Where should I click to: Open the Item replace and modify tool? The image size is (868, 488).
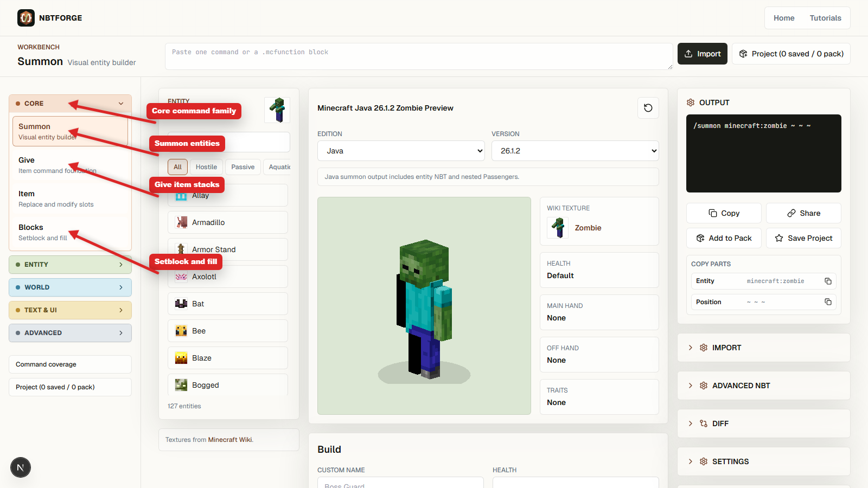click(x=70, y=198)
